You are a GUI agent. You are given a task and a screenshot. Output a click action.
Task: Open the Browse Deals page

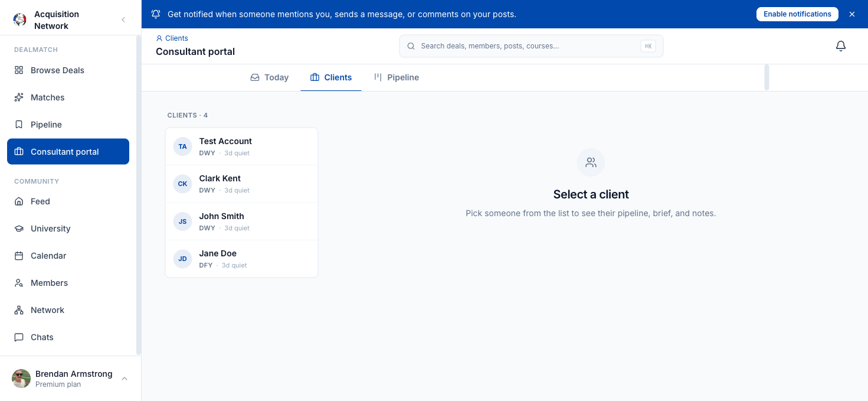[68, 70]
